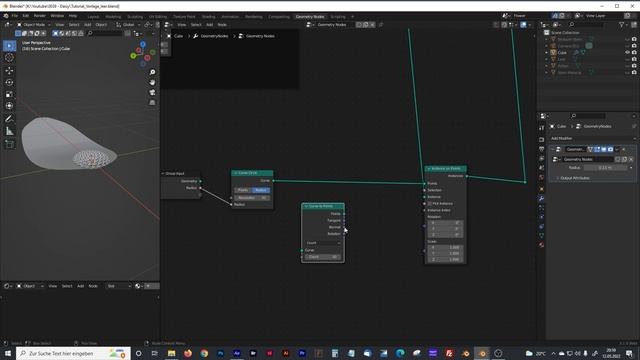Open Windows Start menu
The height and width of the screenshot is (360, 640).
pyautogui.click(x=8, y=353)
